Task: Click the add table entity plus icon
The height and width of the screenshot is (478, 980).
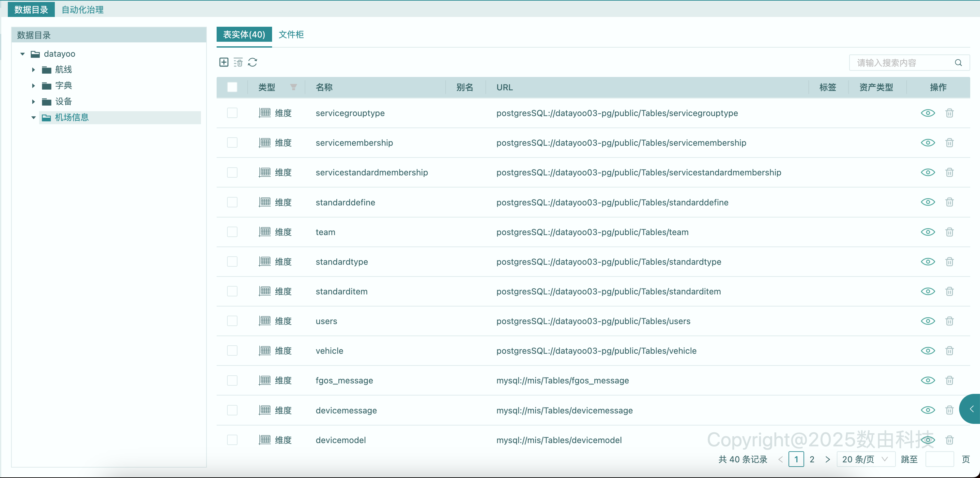Action: coord(224,62)
